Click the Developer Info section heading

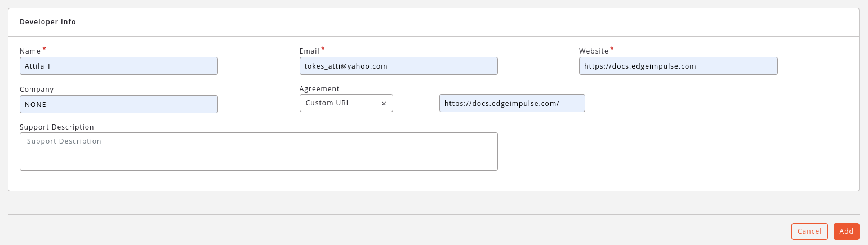(x=48, y=22)
